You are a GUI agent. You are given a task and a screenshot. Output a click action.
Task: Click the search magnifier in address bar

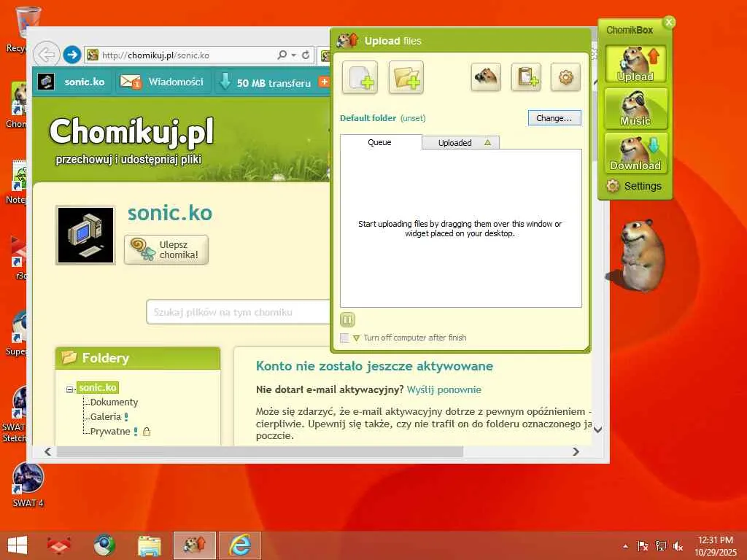[x=282, y=55]
